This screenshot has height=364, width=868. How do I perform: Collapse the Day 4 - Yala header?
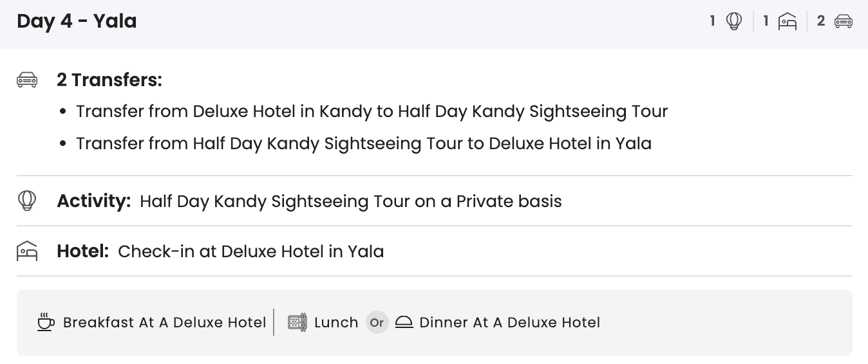pos(77,21)
